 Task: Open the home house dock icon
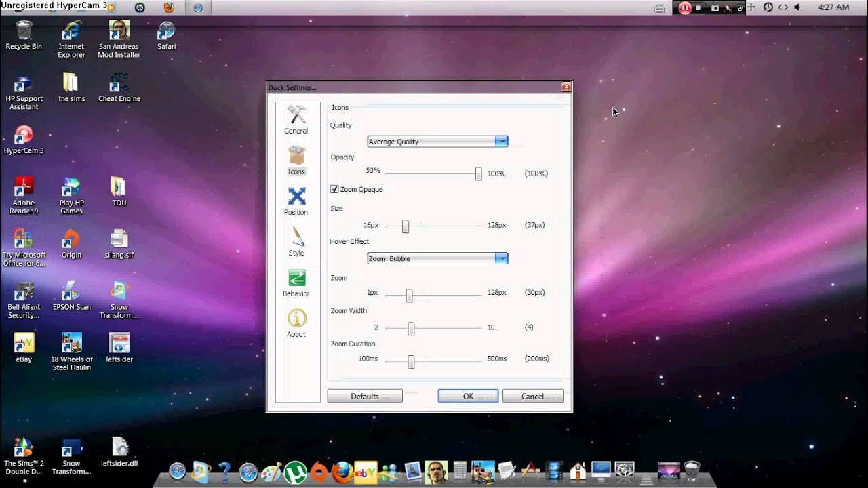(578, 471)
